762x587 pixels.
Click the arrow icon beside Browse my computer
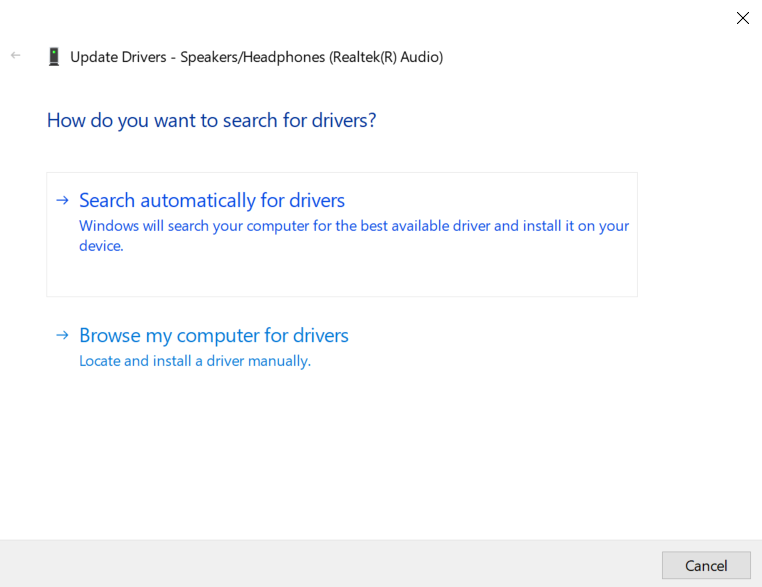[x=62, y=335]
